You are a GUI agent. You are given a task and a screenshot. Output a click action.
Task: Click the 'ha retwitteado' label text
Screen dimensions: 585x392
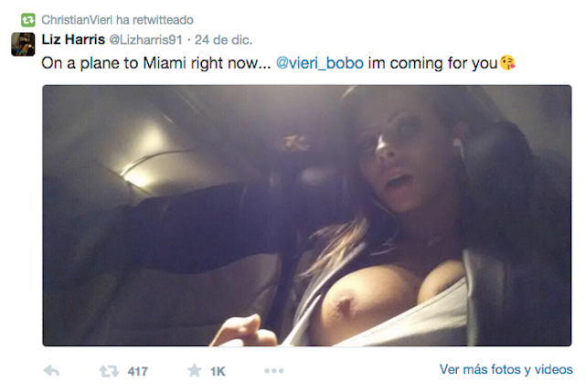pos(154,20)
